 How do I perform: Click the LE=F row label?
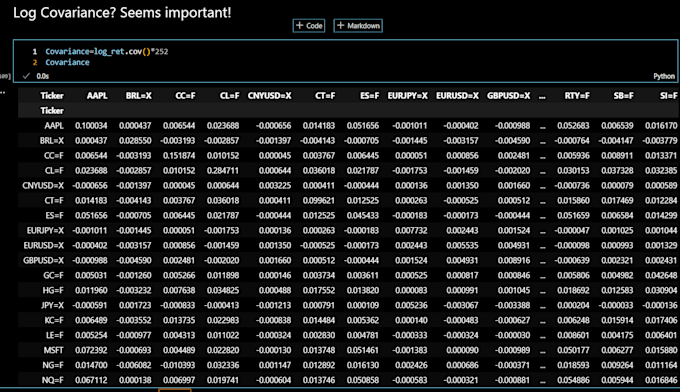[x=55, y=335]
